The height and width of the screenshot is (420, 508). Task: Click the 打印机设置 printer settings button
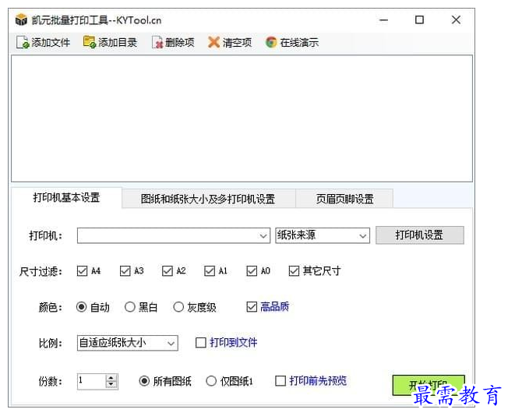coord(420,235)
